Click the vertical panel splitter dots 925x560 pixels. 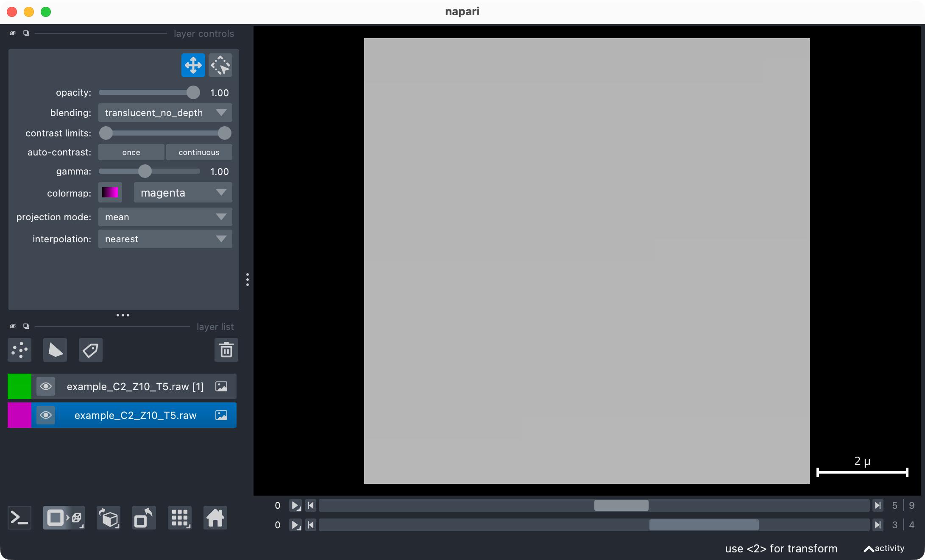248,280
